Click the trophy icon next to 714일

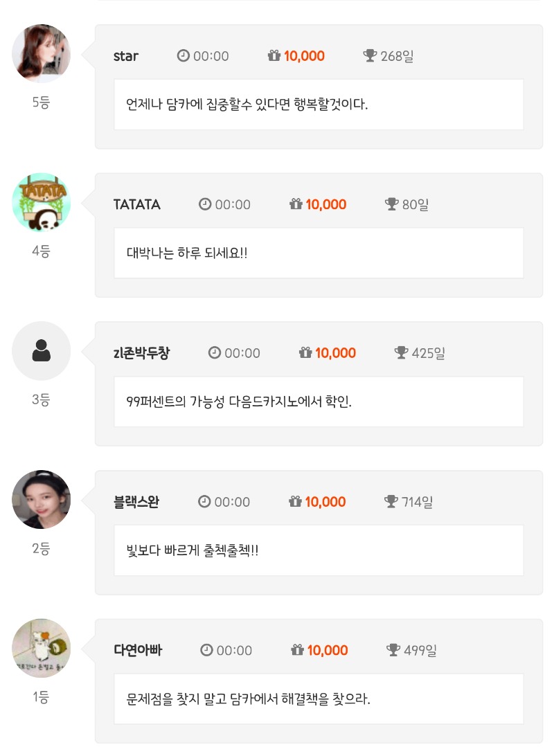[x=392, y=501]
